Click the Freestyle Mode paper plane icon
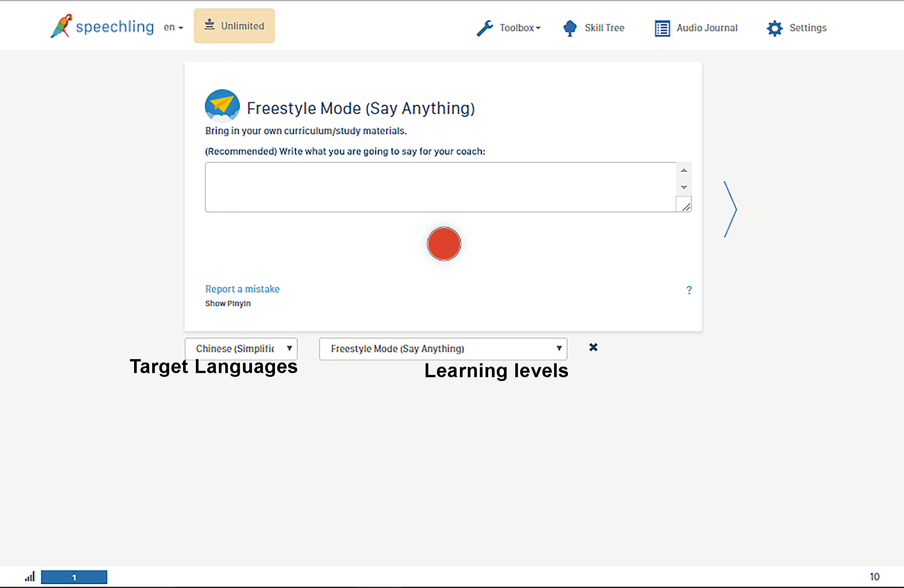This screenshot has width=904, height=588. (x=222, y=106)
